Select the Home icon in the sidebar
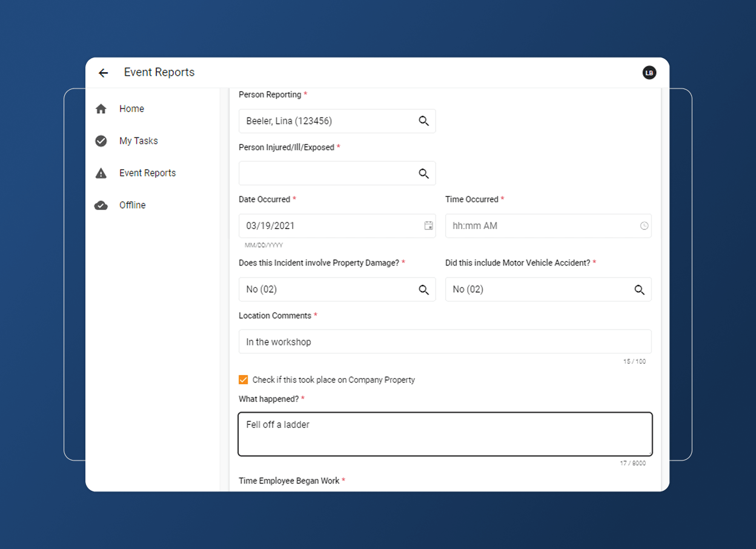Image resolution: width=756 pixels, height=549 pixels. point(101,108)
